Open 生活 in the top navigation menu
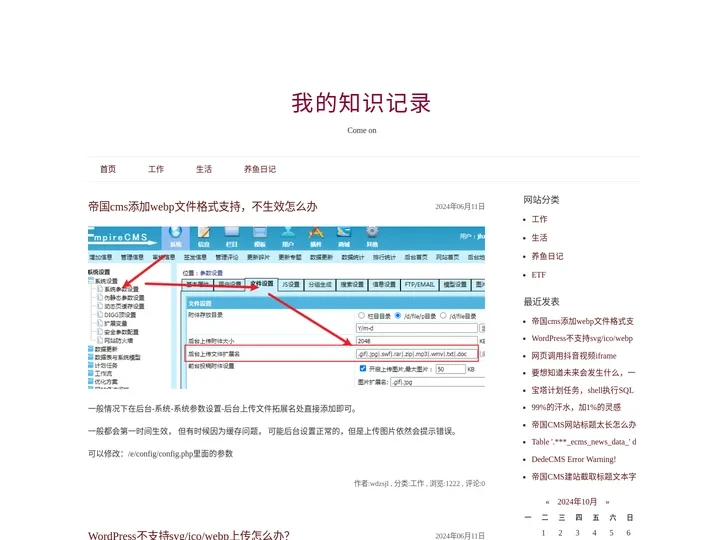720x540 pixels. (x=204, y=169)
